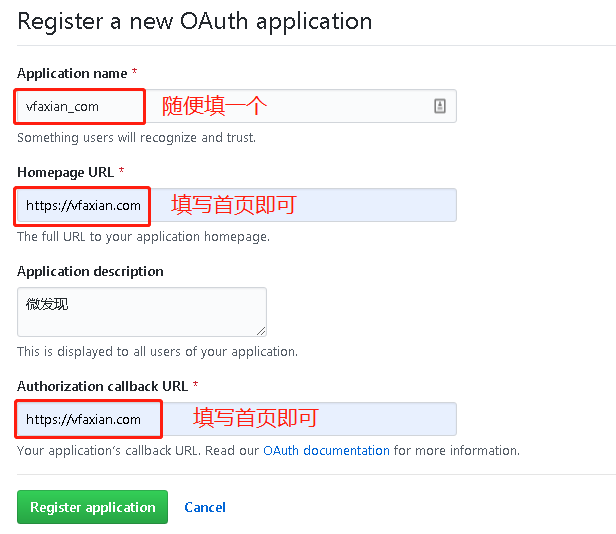The width and height of the screenshot is (616, 534).
Task: Click the "full URL to your application" hint
Action: click(143, 237)
